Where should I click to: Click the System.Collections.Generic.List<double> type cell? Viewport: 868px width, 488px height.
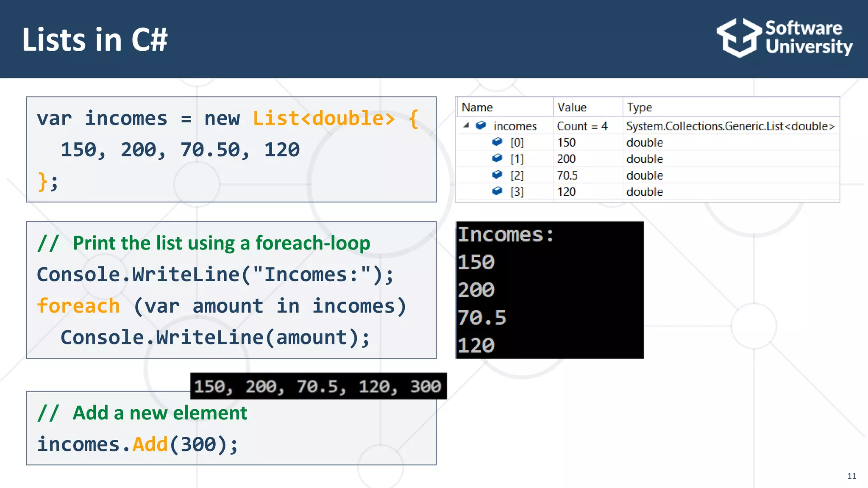(731, 126)
